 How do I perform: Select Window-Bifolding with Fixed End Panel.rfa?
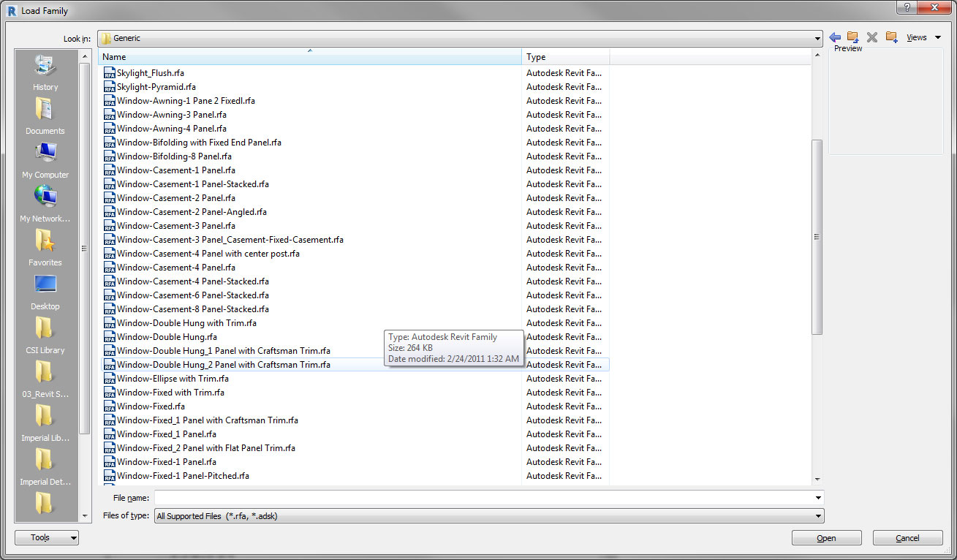(x=199, y=143)
